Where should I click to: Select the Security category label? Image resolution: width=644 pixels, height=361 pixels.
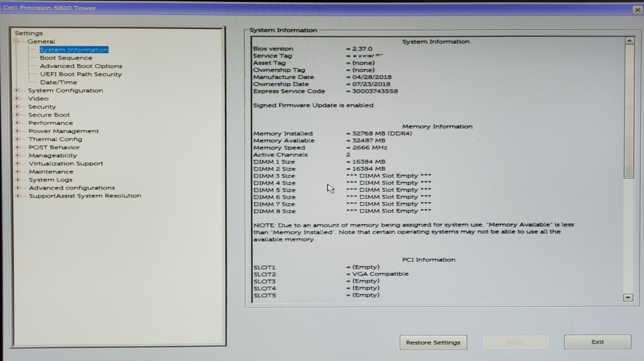[42, 107]
